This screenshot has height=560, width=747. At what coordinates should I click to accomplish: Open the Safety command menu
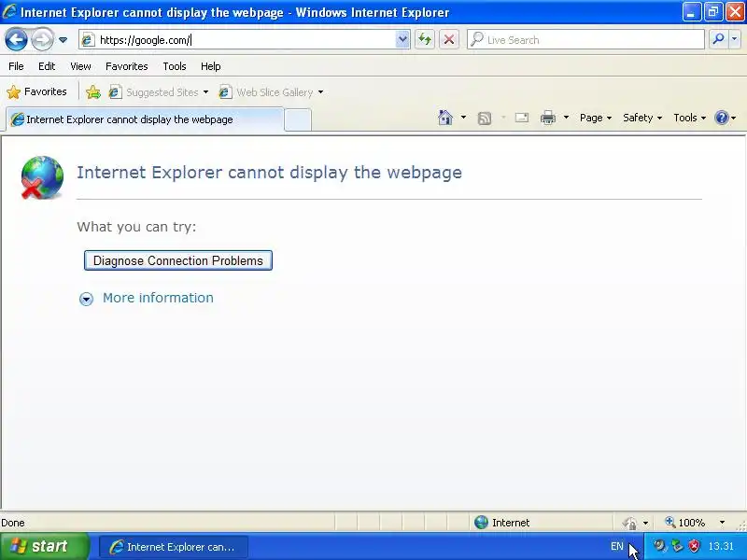[x=642, y=118]
